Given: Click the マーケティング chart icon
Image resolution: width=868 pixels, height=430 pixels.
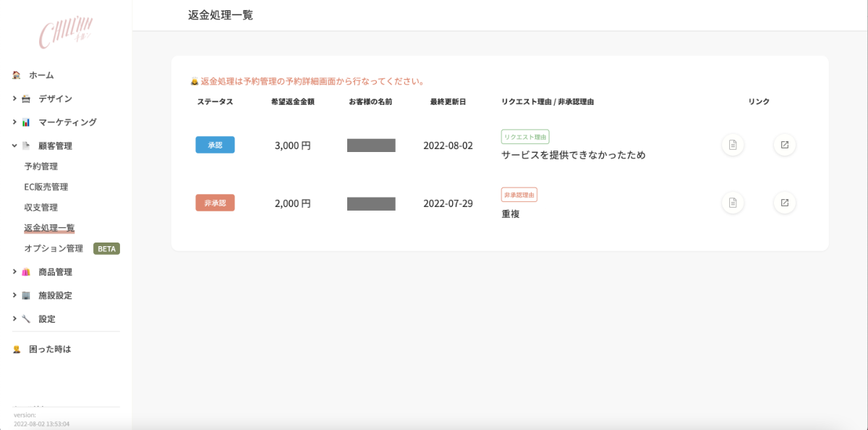Looking at the screenshot, I should 26,122.
